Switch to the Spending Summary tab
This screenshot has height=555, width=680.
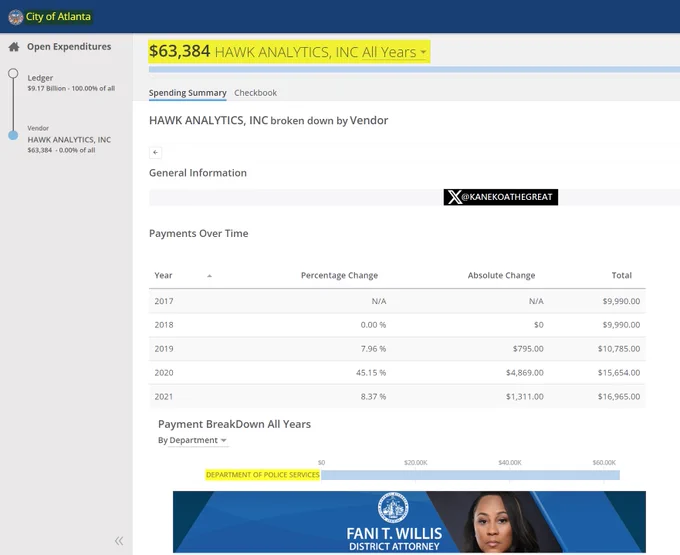coord(187,93)
